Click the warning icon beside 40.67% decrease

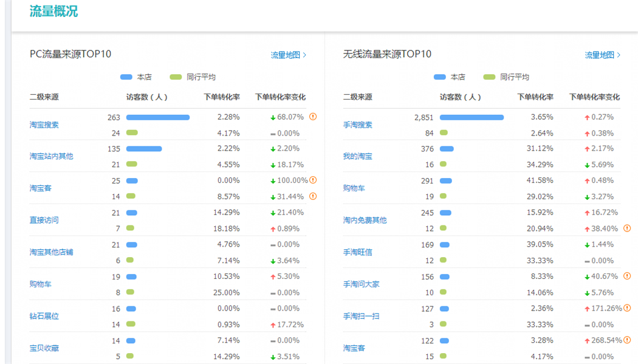point(627,276)
